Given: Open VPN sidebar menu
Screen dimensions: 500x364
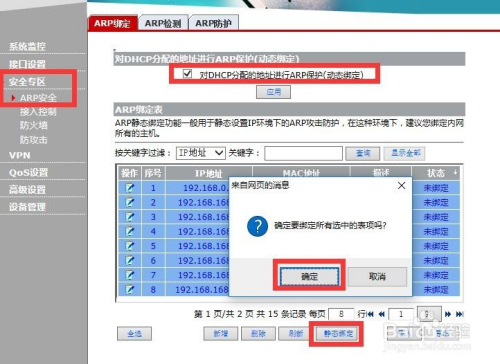Looking at the screenshot, I should [20, 155].
